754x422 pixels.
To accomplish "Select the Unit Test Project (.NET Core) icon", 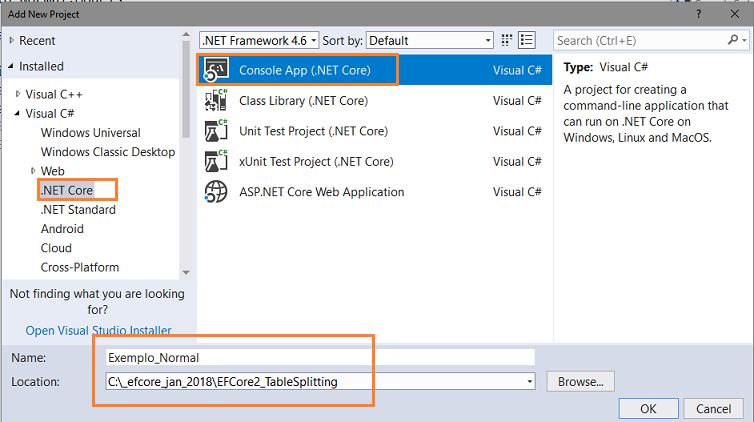I will click(216, 131).
